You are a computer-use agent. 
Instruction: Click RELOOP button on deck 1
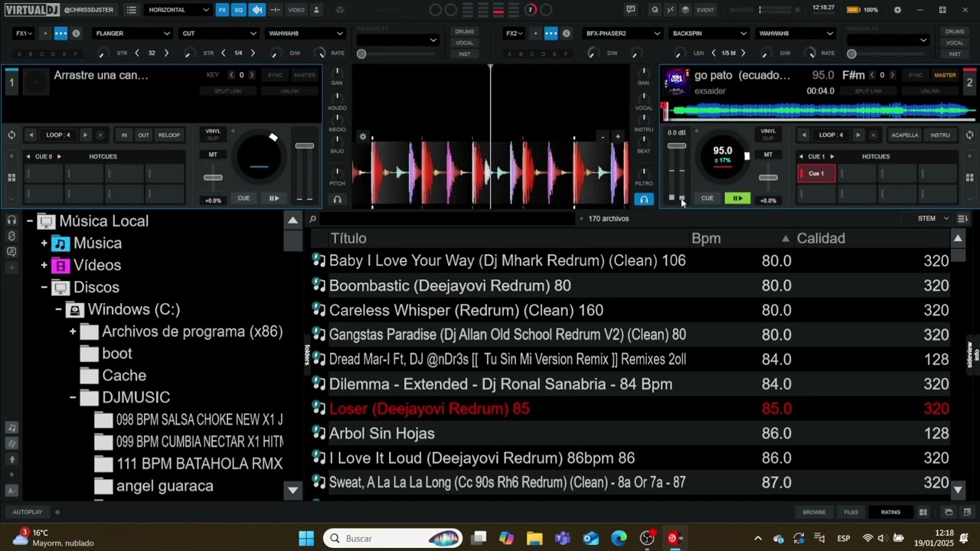(169, 135)
